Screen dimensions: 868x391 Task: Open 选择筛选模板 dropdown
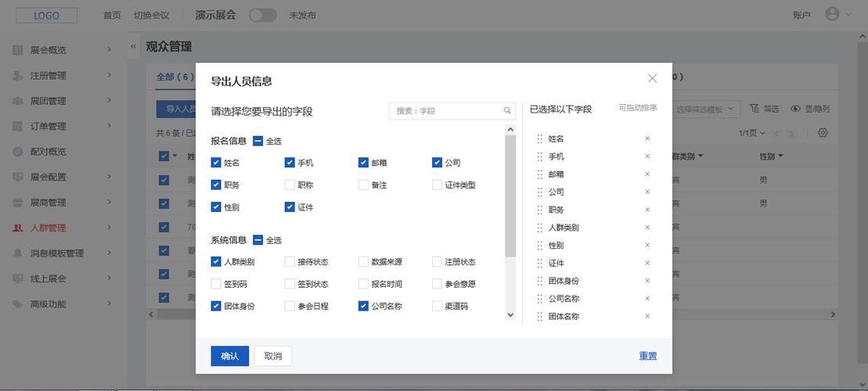706,109
